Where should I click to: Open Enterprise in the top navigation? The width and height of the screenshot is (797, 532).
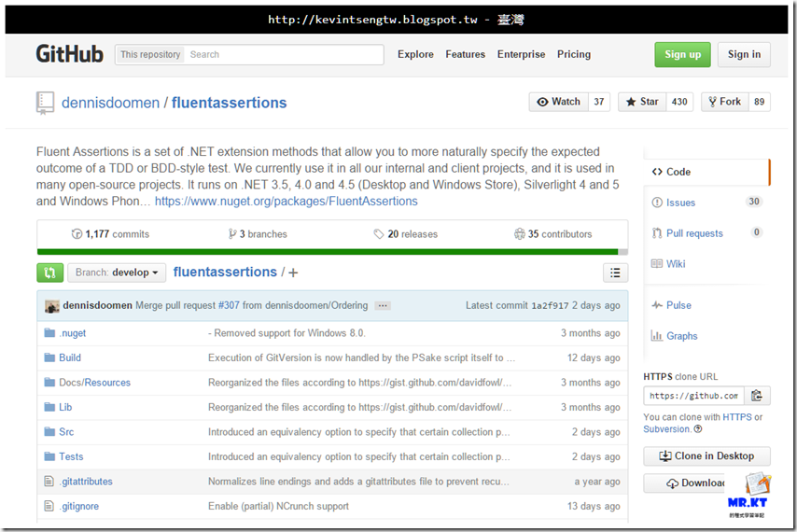click(x=521, y=54)
